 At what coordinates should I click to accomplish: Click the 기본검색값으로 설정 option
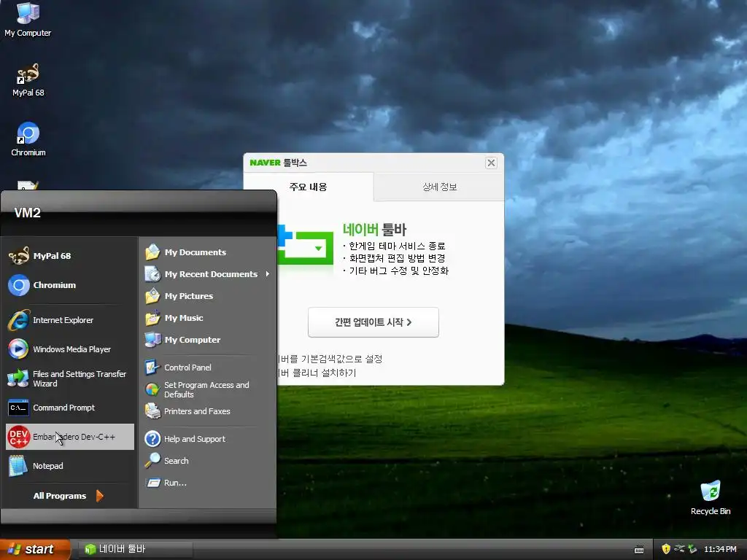pyautogui.click(x=330, y=359)
